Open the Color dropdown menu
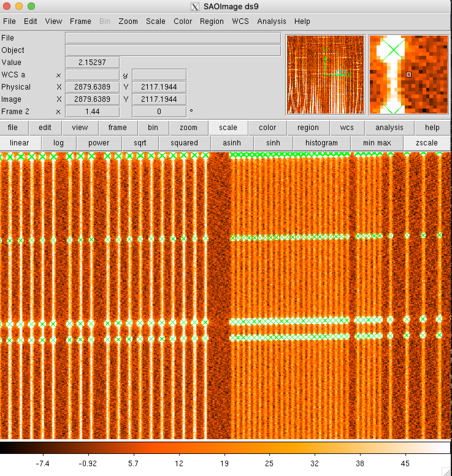 pos(183,21)
